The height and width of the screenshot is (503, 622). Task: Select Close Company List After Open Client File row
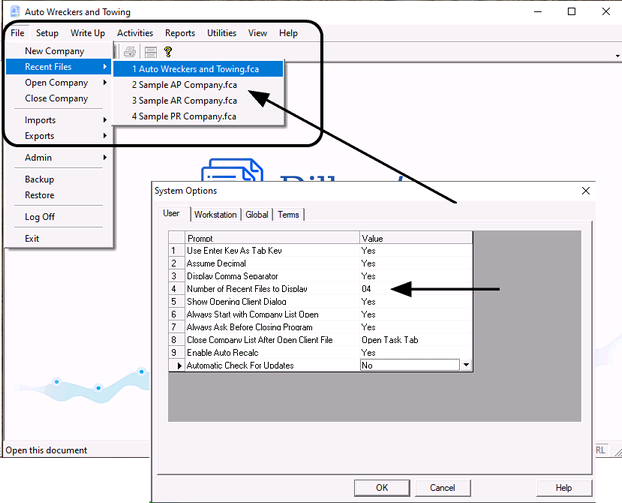pyautogui.click(x=321, y=340)
